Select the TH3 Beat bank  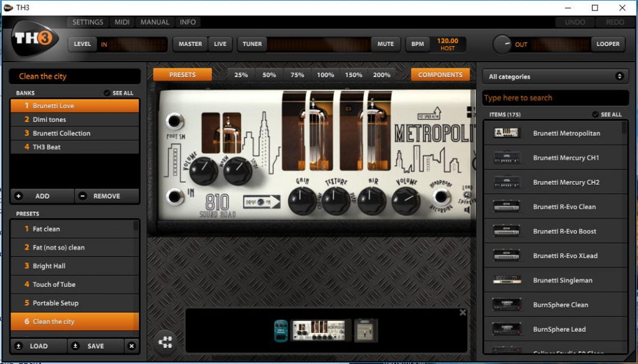(x=75, y=147)
